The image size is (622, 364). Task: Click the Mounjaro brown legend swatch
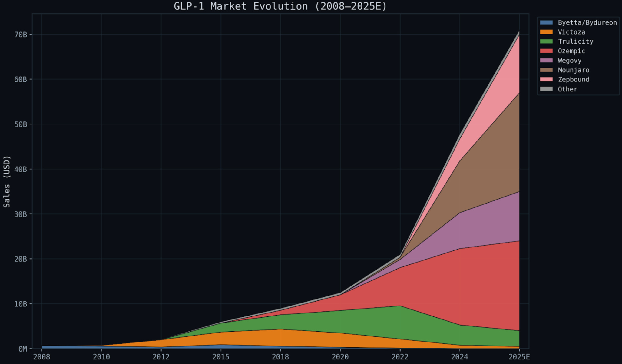click(x=546, y=70)
